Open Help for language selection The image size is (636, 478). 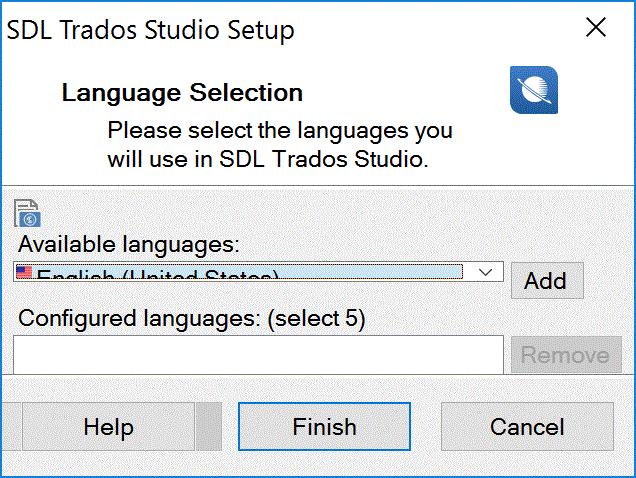click(108, 426)
